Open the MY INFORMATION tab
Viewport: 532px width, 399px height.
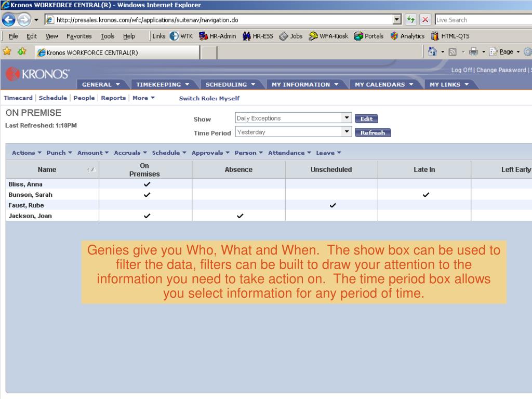click(x=304, y=85)
